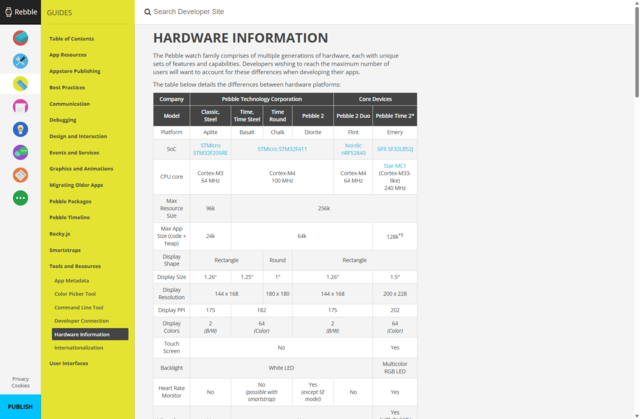Open Table of Contents guide

71,39
